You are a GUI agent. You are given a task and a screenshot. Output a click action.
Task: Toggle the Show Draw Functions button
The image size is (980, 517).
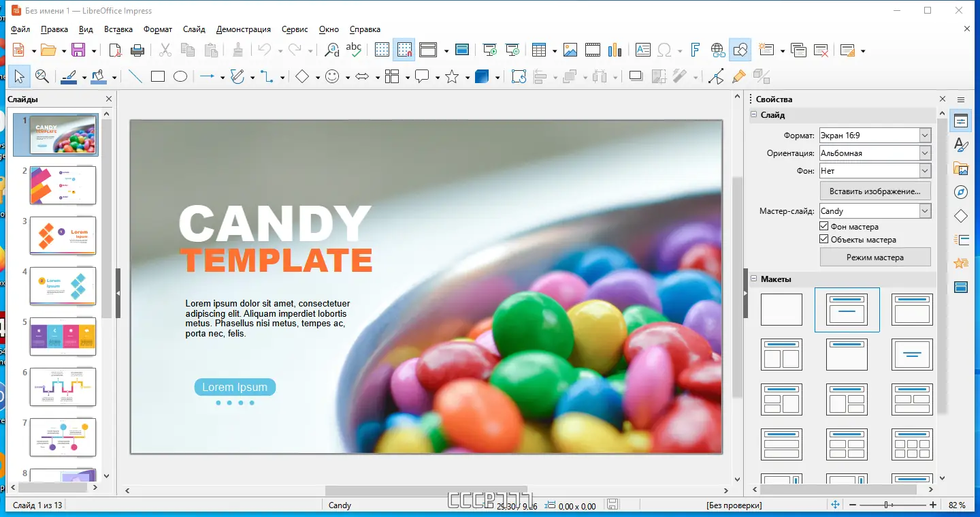point(740,50)
